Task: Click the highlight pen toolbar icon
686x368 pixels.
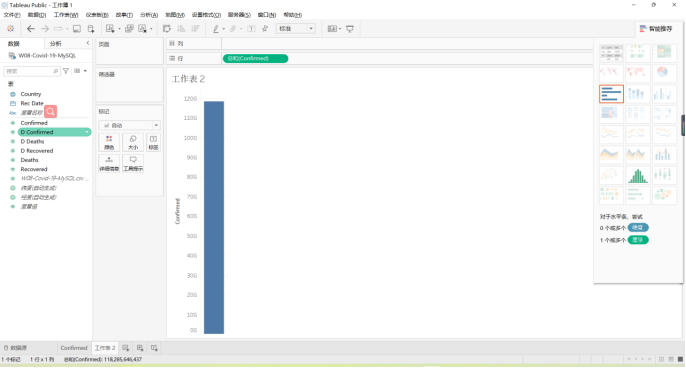Action: coord(216,29)
